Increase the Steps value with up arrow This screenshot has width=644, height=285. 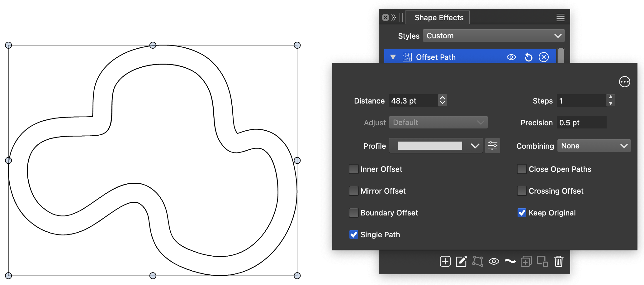(610, 97)
